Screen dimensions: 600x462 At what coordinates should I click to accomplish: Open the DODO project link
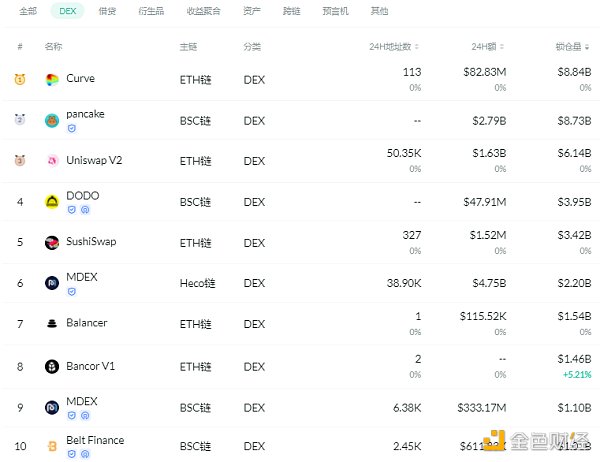[83, 196]
